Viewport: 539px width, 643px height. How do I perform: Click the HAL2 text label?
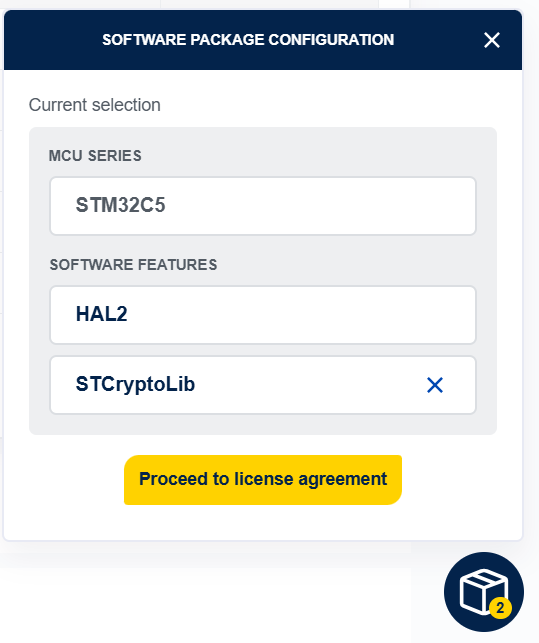pyautogui.click(x=102, y=314)
